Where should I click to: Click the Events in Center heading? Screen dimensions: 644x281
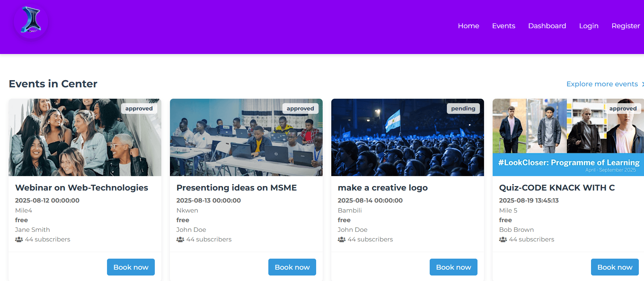(x=53, y=84)
